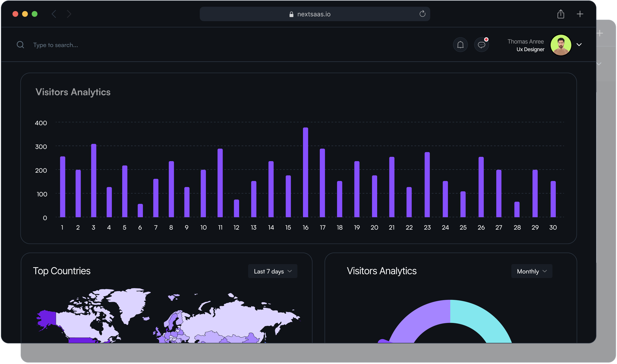617x364 pixels.
Task: Click the Thomas Anree user name
Action: click(x=525, y=42)
